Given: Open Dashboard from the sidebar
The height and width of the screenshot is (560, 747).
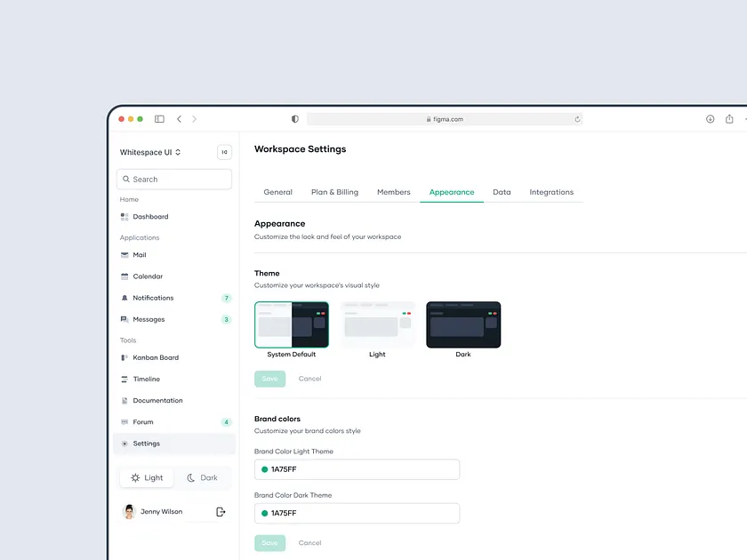Looking at the screenshot, I should point(174,217).
